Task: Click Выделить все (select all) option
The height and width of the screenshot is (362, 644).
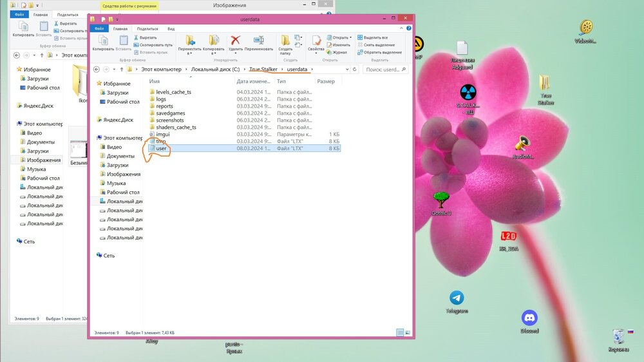Action: 375,37
